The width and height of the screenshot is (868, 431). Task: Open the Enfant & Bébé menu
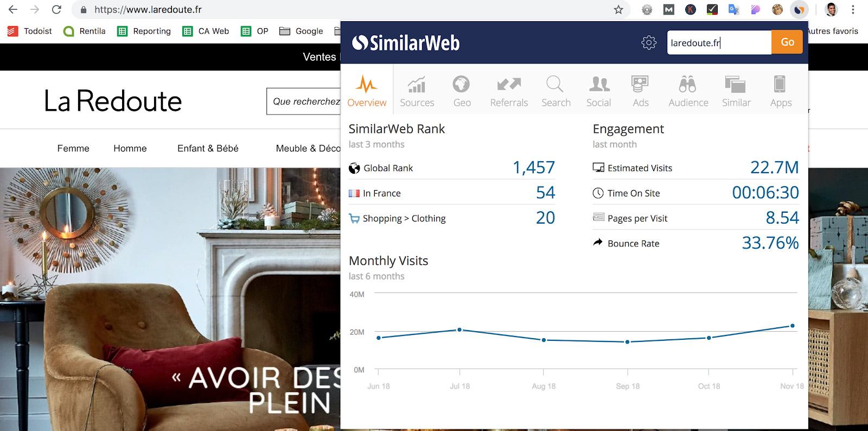coord(208,148)
